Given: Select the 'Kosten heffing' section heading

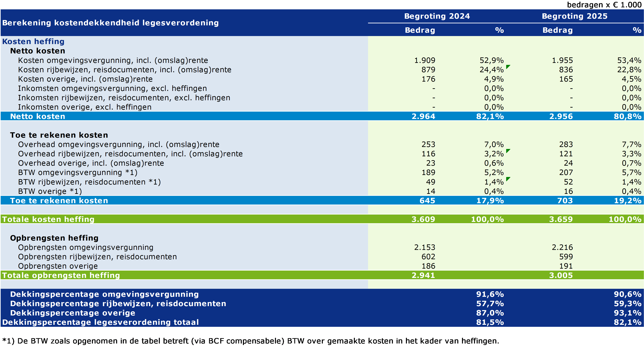Looking at the screenshot, I should [x=33, y=42].
